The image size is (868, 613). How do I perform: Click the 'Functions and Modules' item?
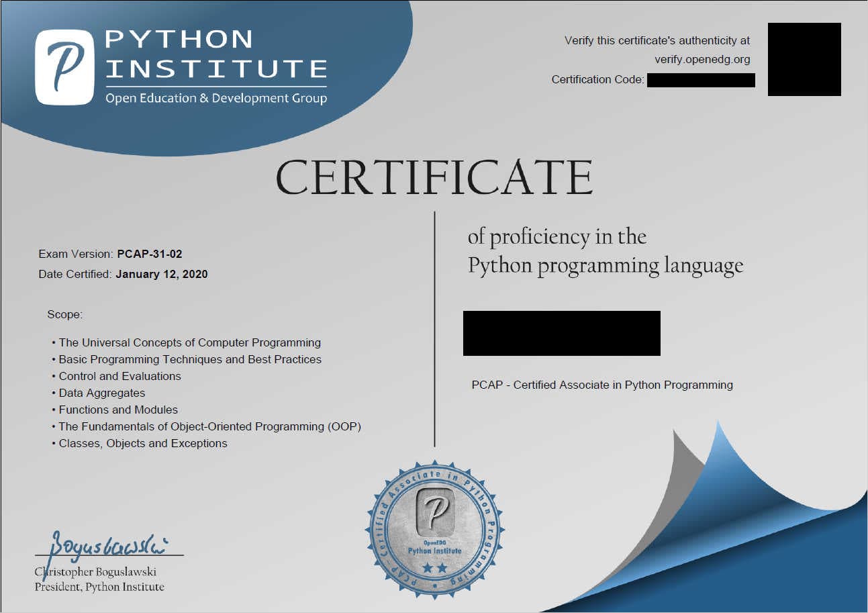[x=118, y=410]
